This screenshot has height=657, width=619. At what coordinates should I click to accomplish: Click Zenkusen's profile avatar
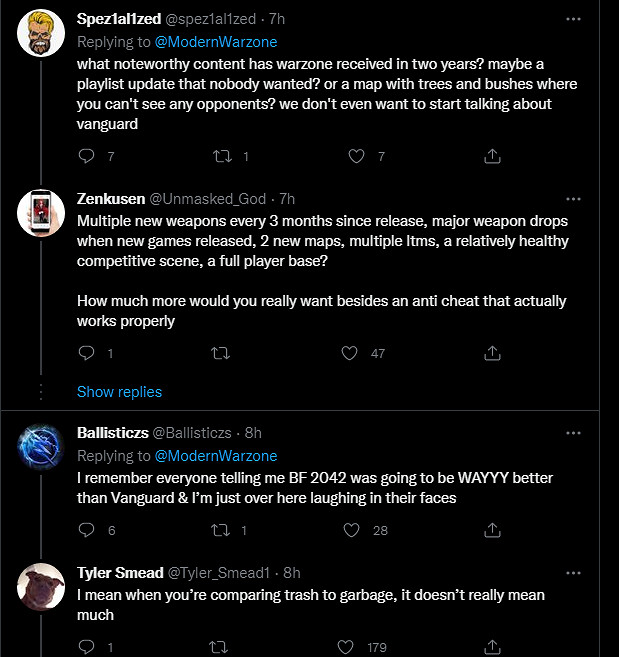(x=43, y=212)
